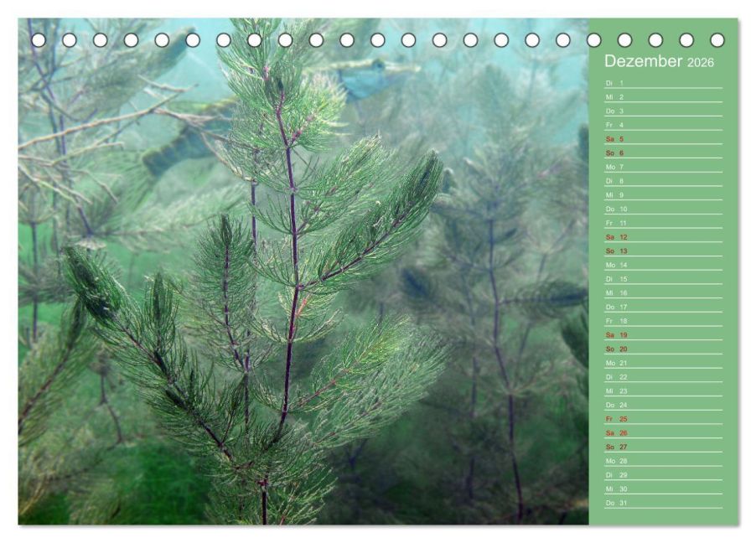
Task: Click the So 13 date line
Action: point(664,251)
